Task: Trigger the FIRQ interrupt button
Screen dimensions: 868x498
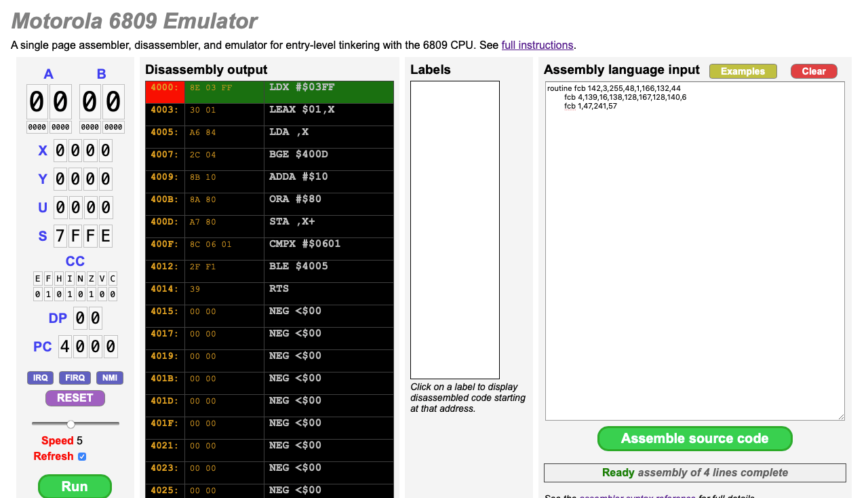Action: [75, 378]
